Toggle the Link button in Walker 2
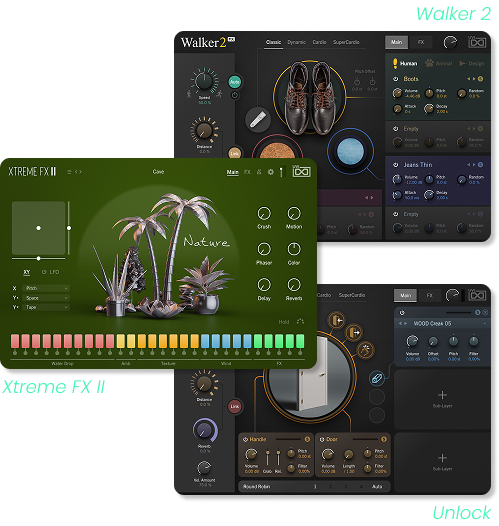This screenshot has width=499, height=526. [x=234, y=153]
